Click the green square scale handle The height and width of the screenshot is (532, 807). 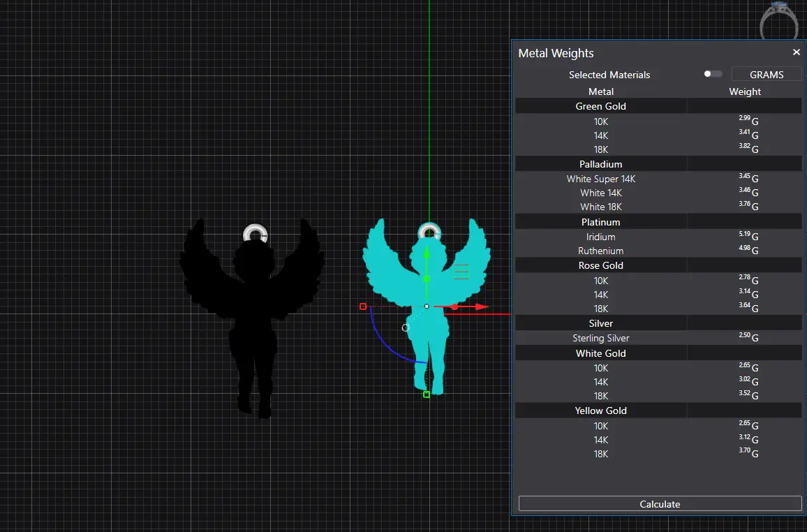(427, 394)
